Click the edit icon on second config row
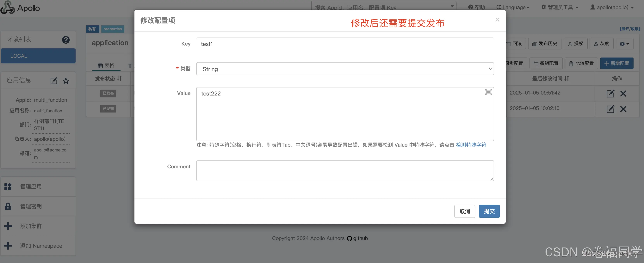 (610, 109)
